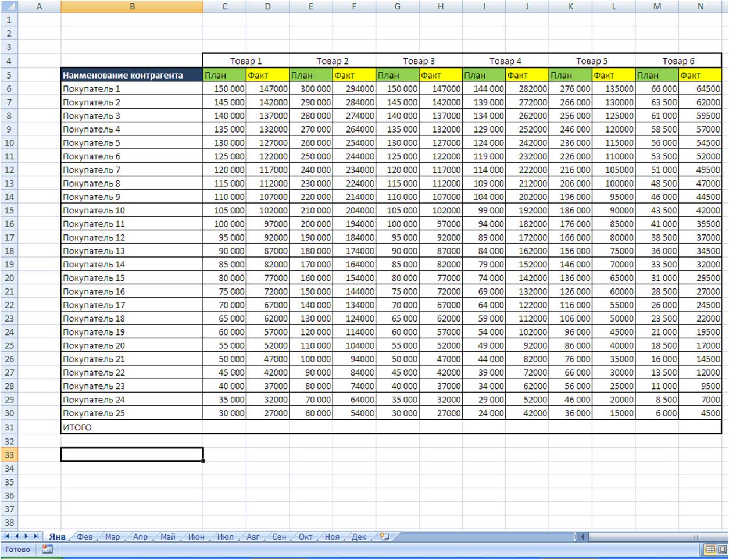
Task: Click the next sheet navigation arrow
Action: click(x=26, y=536)
